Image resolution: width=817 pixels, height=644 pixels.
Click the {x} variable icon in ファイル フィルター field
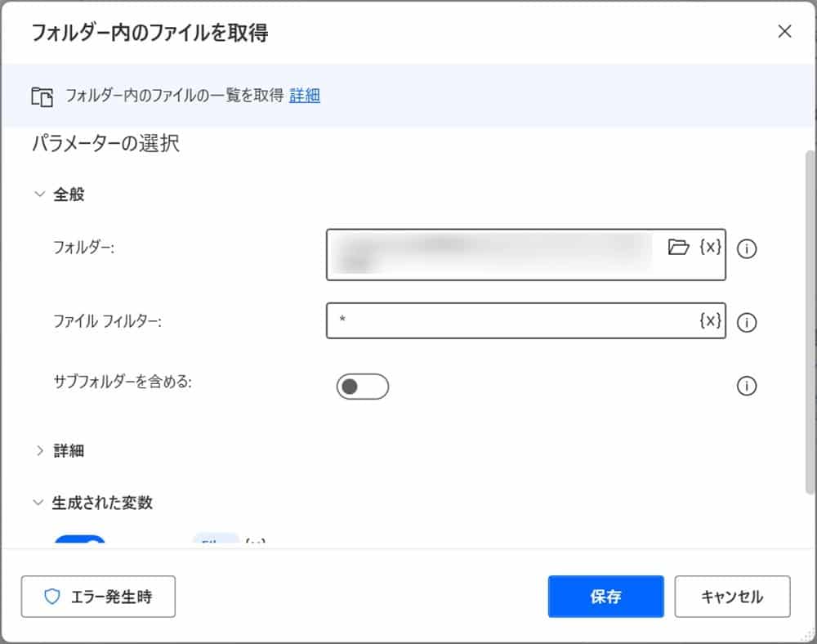(710, 321)
